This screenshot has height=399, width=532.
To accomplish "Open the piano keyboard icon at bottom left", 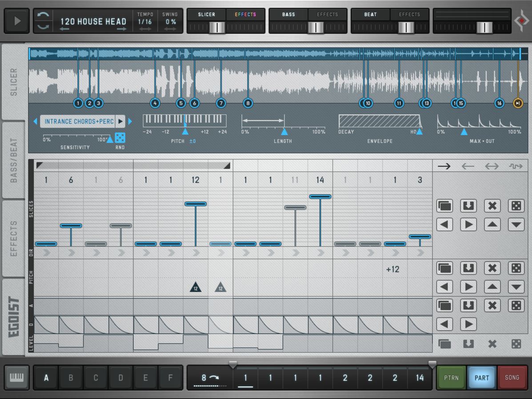I will click(x=16, y=378).
